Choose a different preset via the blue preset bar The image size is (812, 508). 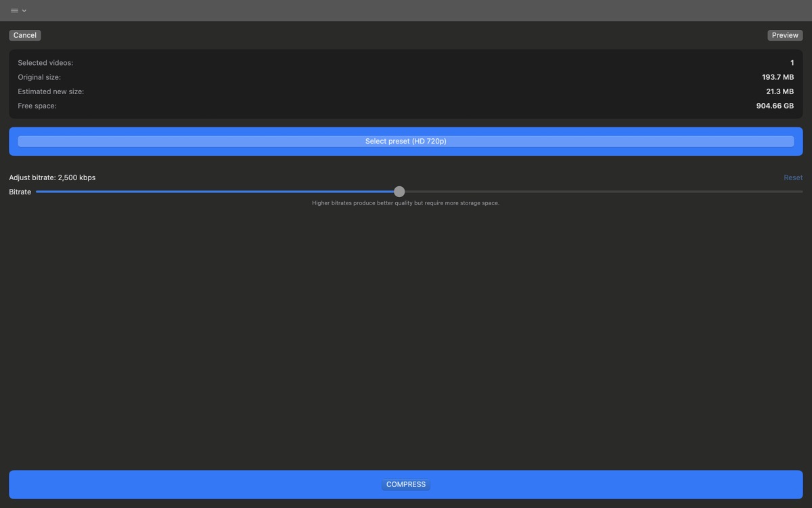[405, 141]
